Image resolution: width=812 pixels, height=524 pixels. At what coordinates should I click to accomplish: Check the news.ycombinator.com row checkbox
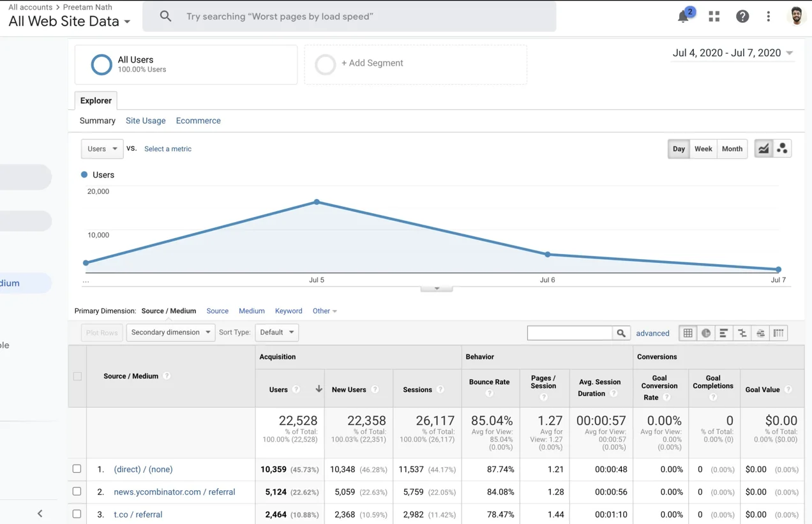(77, 491)
